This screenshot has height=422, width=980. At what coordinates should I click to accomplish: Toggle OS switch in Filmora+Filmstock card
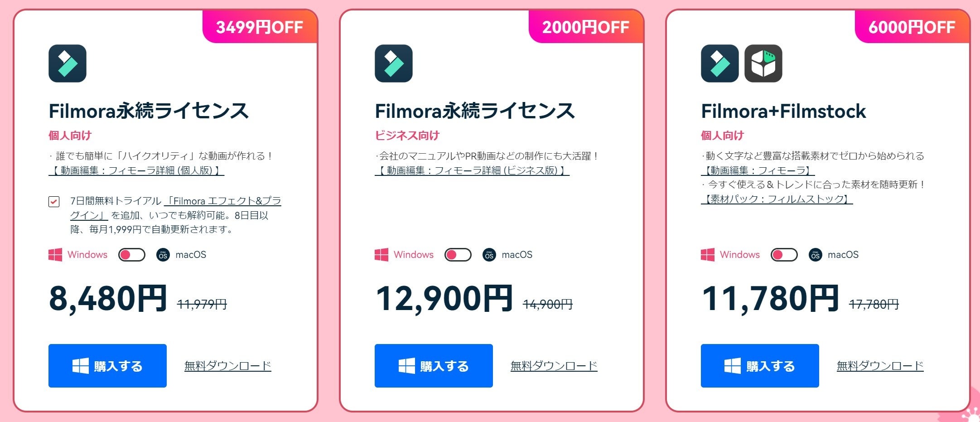784,255
